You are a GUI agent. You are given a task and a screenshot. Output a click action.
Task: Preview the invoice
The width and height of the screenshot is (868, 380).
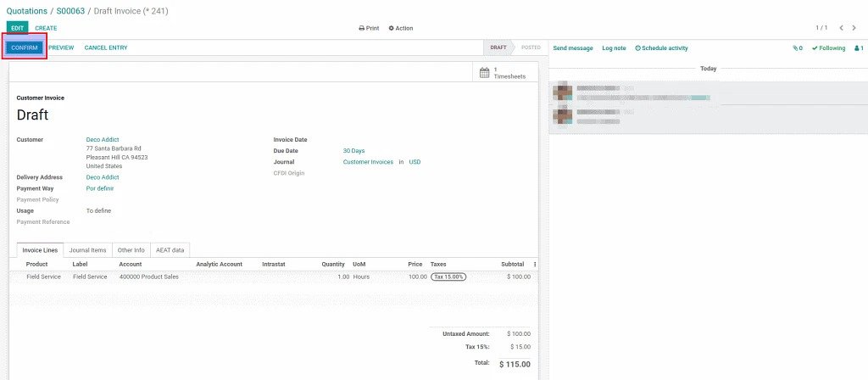[61, 47]
